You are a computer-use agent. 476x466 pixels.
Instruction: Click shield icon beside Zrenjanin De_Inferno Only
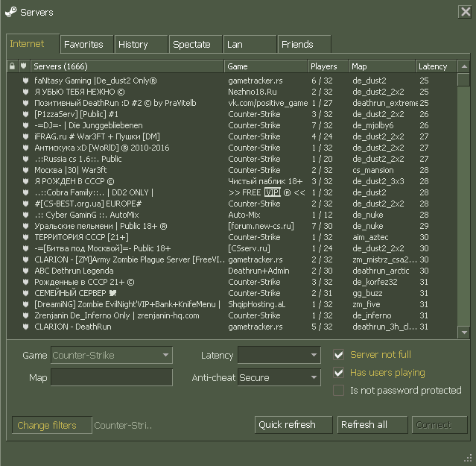pos(26,315)
